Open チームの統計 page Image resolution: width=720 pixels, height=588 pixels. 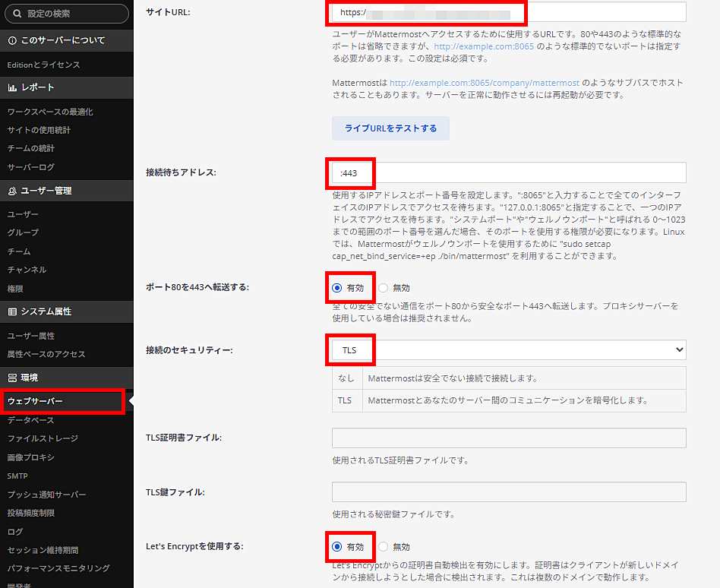click(x=31, y=148)
